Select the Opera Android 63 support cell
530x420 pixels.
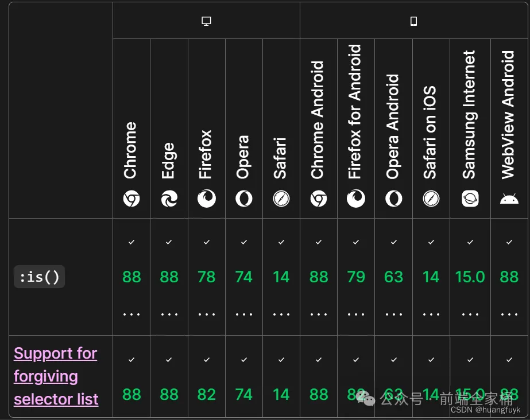[x=394, y=277]
